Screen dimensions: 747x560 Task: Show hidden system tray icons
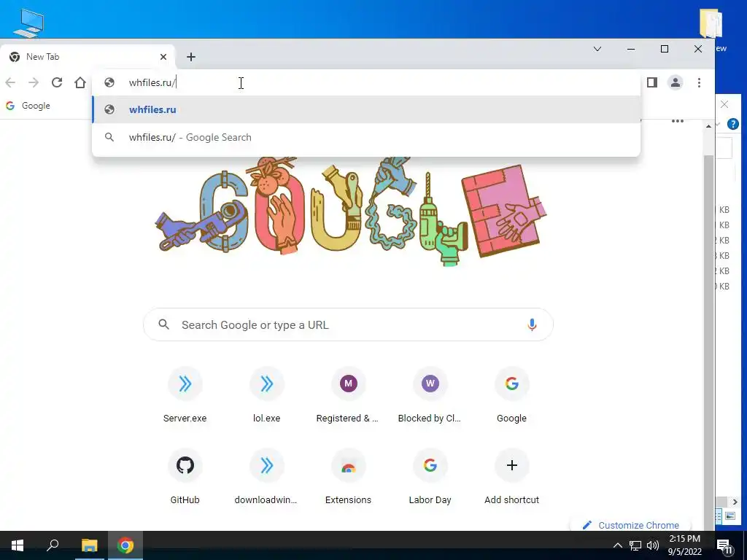617,545
